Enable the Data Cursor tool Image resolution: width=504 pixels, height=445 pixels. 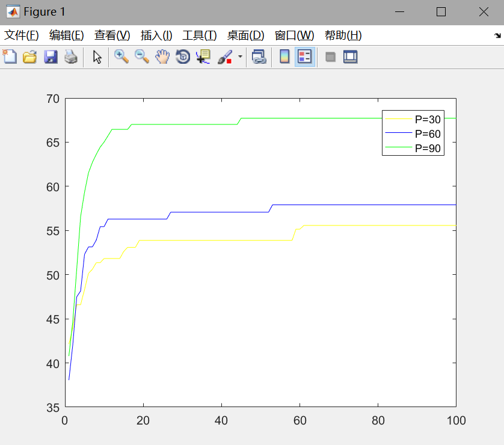[203, 57]
